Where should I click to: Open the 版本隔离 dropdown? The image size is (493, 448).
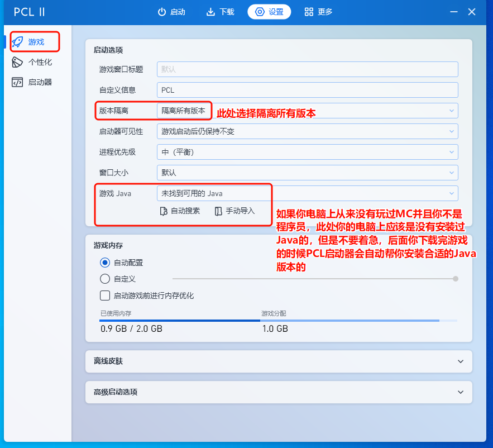click(307, 111)
